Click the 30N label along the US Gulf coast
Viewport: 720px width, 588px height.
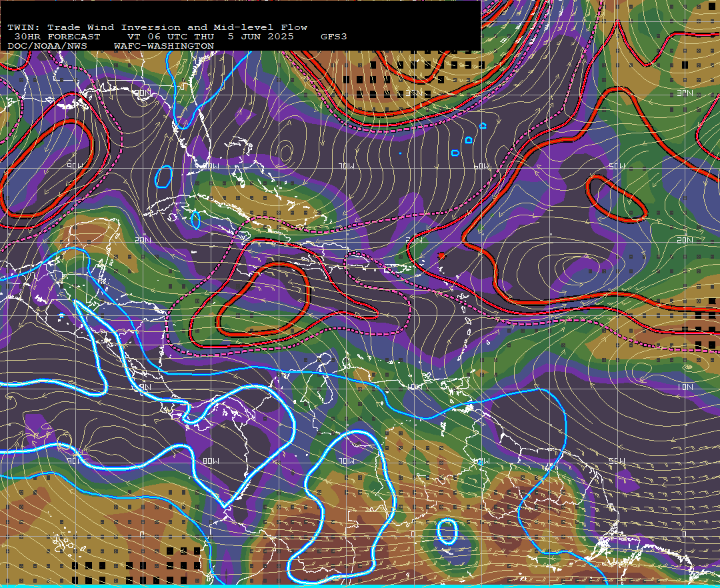click(143, 93)
